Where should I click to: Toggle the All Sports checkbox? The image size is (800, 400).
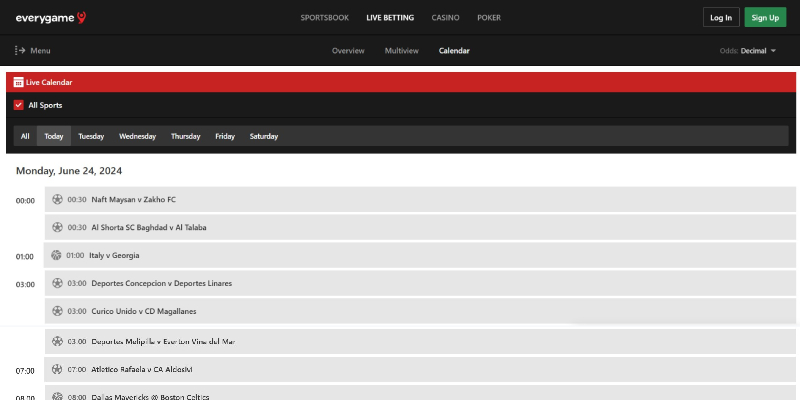19,105
